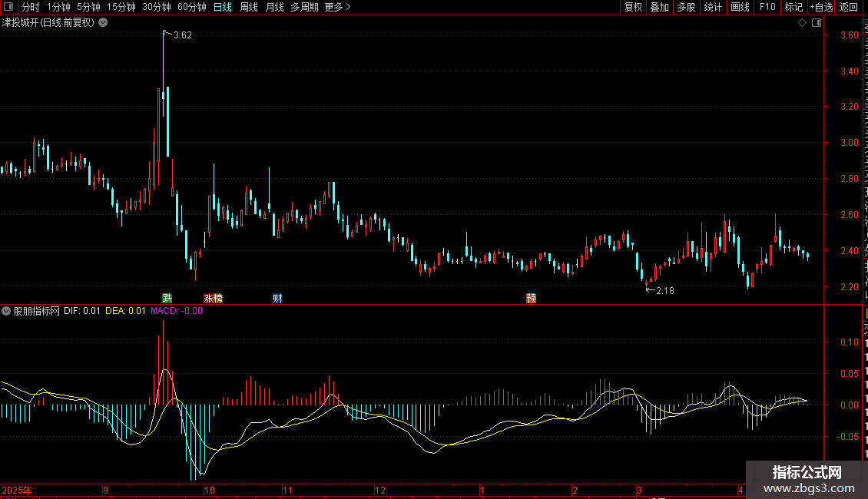Click the 3.62 high price label
This screenshot has height=499, width=868.
click(x=183, y=35)
